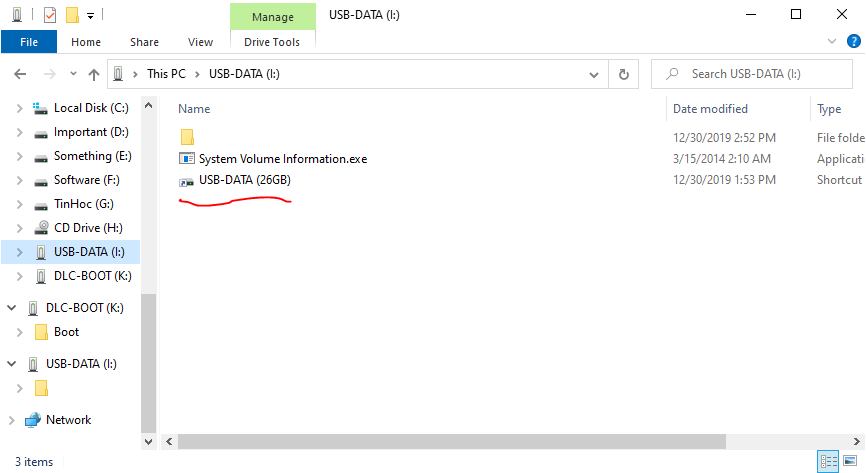This screenshot has height=473, width=866.
Task: Select DLC-BOOT (K:) under This PC
Action: pos(93,276)
